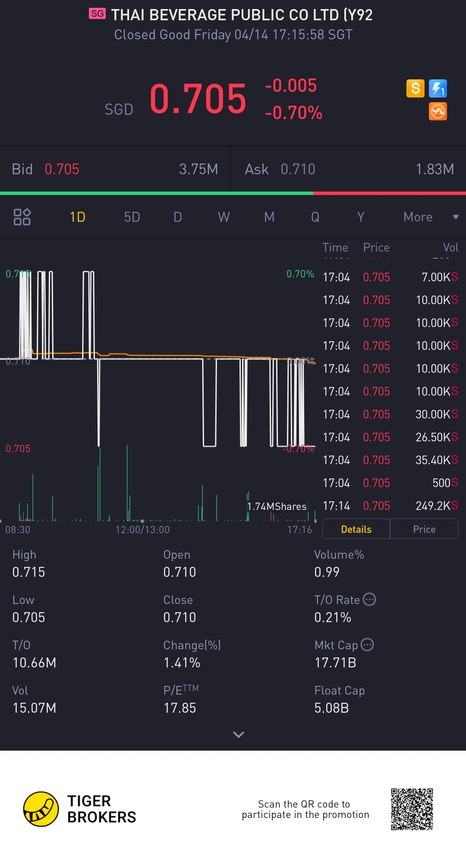Select the 1D chart tab
Image resolution: width=466 pixels, height=868 pixels.
coord(78,217)
